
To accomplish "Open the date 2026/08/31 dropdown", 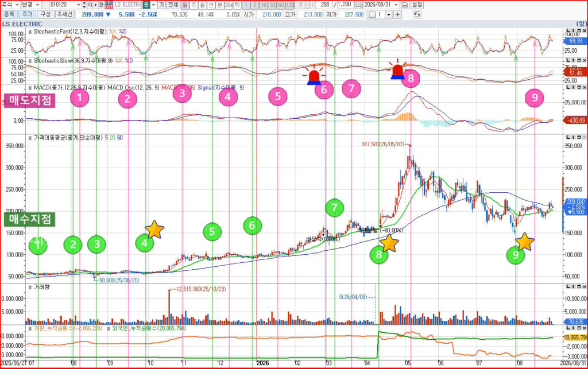I will (396, 5).
